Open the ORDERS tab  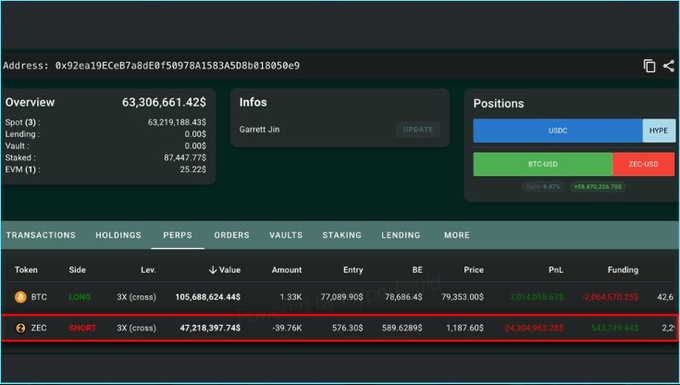point(232,235)
